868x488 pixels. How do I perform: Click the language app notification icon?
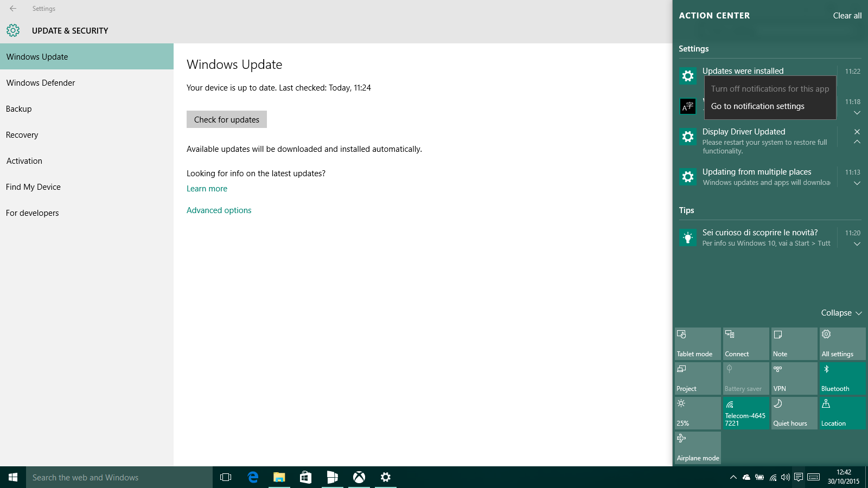(x=688, y=106)
